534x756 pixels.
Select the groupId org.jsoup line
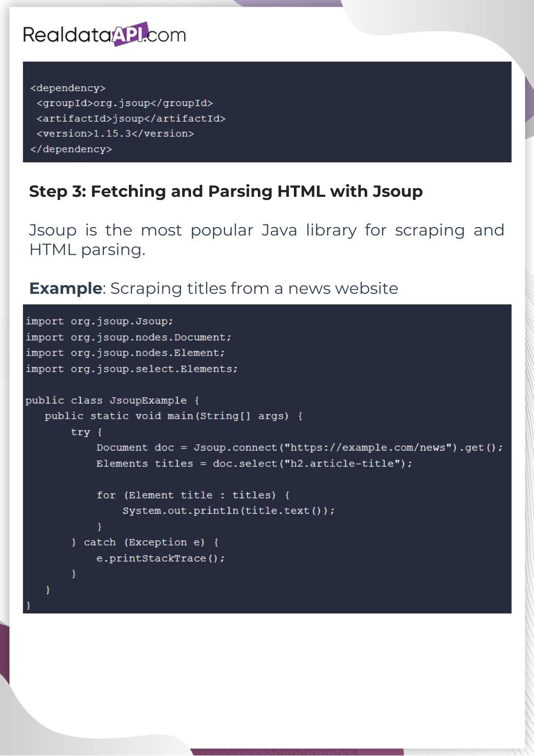click(x=125, y=103)
